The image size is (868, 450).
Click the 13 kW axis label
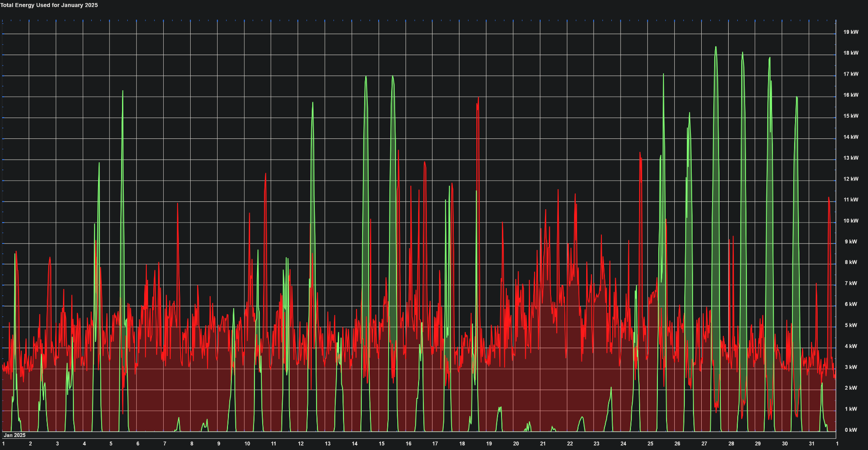[851, 158]
